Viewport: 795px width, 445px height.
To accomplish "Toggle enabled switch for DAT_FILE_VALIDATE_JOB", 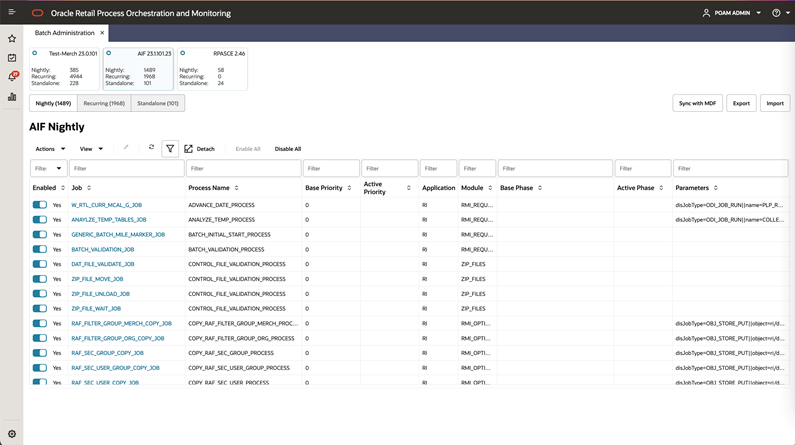I will coord(40,264).
